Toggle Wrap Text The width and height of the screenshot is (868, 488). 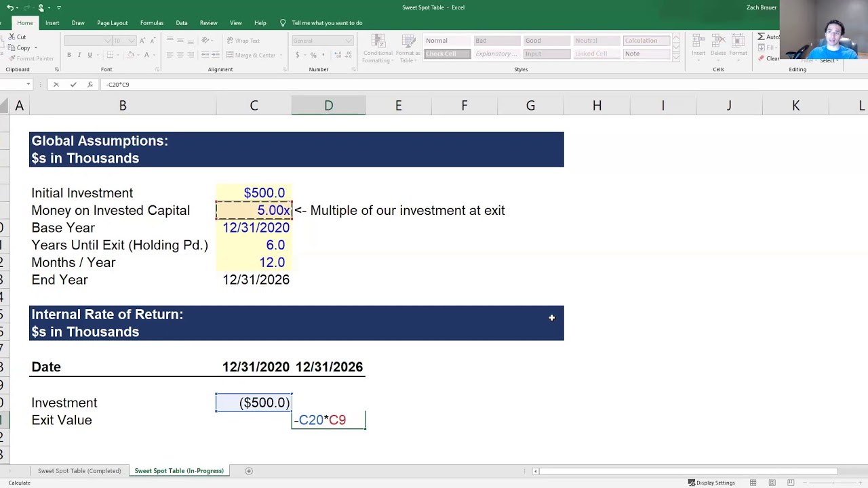243,41
